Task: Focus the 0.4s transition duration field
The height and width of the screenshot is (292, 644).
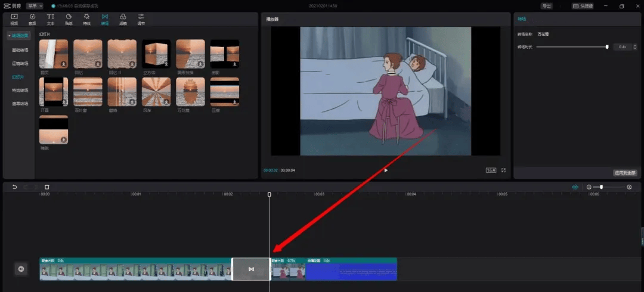Action: [x=623, y=47]
